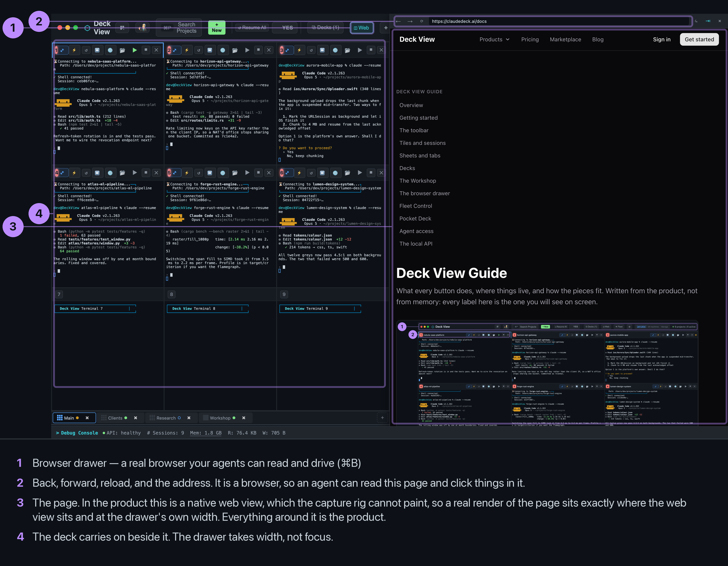Click Resume All in the toolbar
728x566 pixels.
coord(252,28)
